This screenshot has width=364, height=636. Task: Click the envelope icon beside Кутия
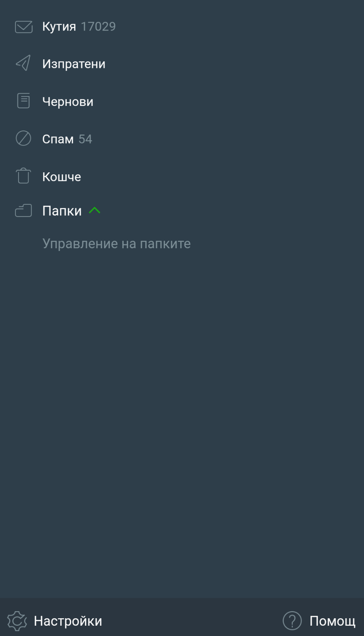(24, 27)
